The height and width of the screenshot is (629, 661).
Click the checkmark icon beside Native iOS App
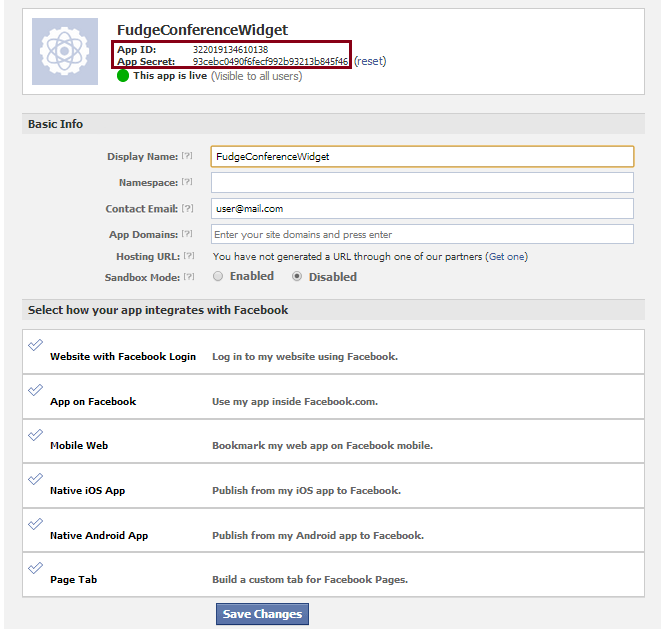(35, 479)
